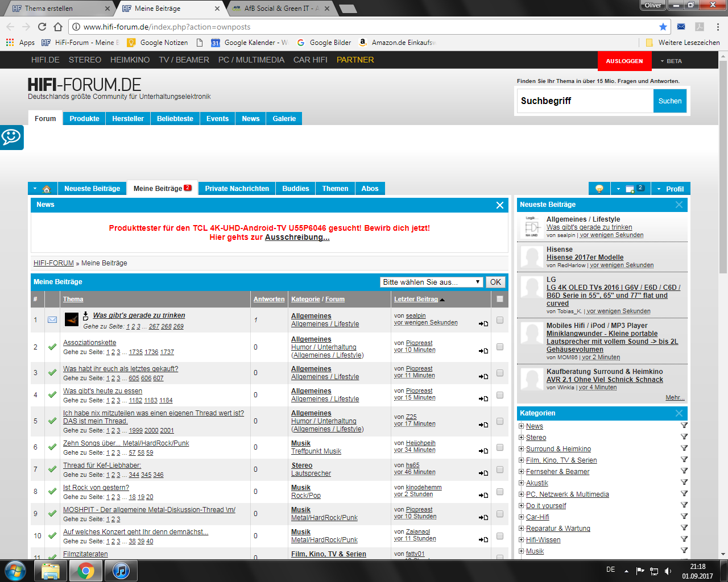Click the Chrome reload page icon
The height and width of the screenshot is (582, 728).
click(x=42, y=27)
